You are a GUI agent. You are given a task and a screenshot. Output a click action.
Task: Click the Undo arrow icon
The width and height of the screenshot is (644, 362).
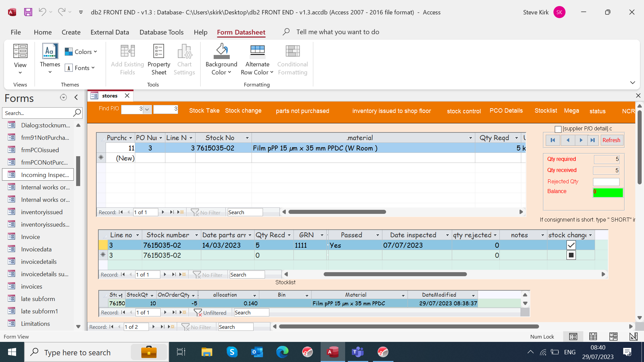coord(42,12)
